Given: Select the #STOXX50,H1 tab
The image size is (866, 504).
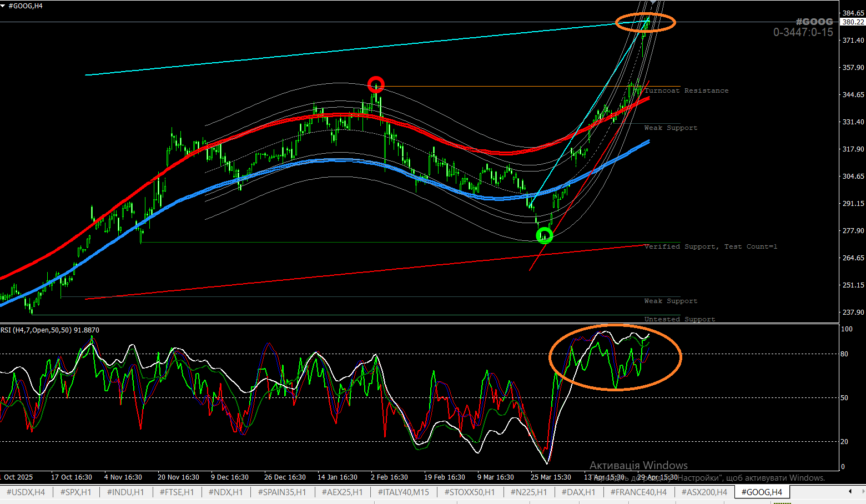Looking at the screenshot, I should pyautogui.click(x=469, y=492).
